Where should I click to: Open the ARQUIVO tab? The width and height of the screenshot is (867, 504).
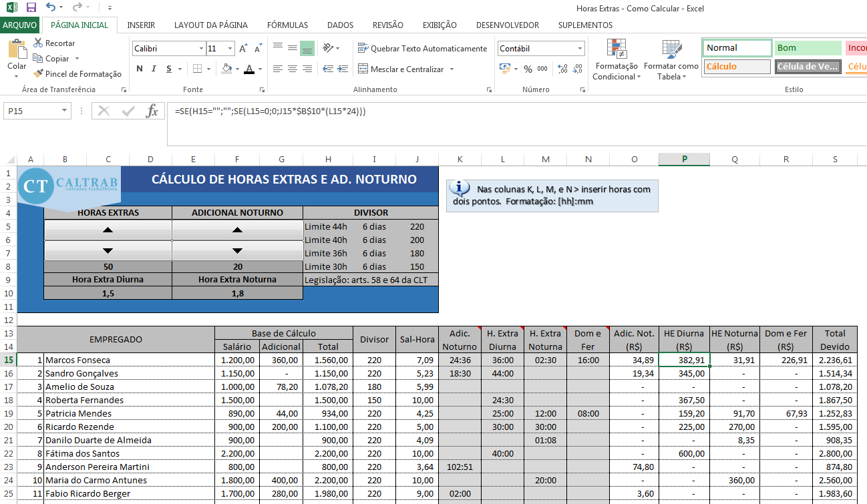[19, 25]
